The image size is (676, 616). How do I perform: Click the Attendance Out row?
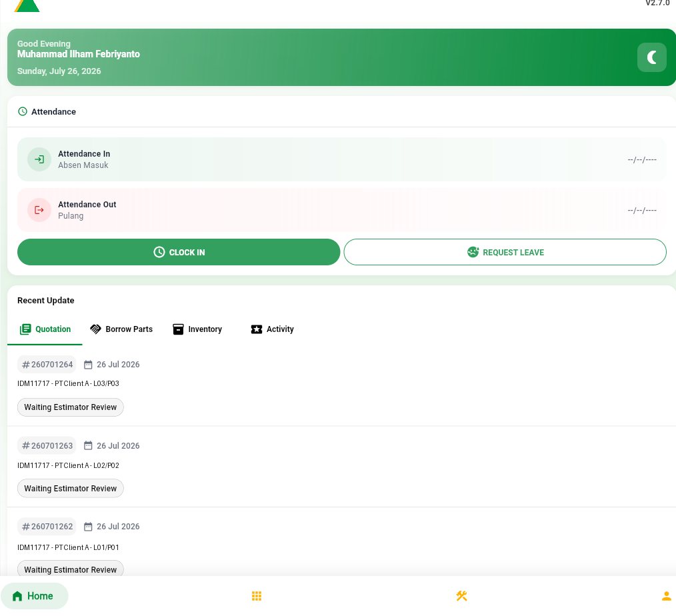point(342,210)
